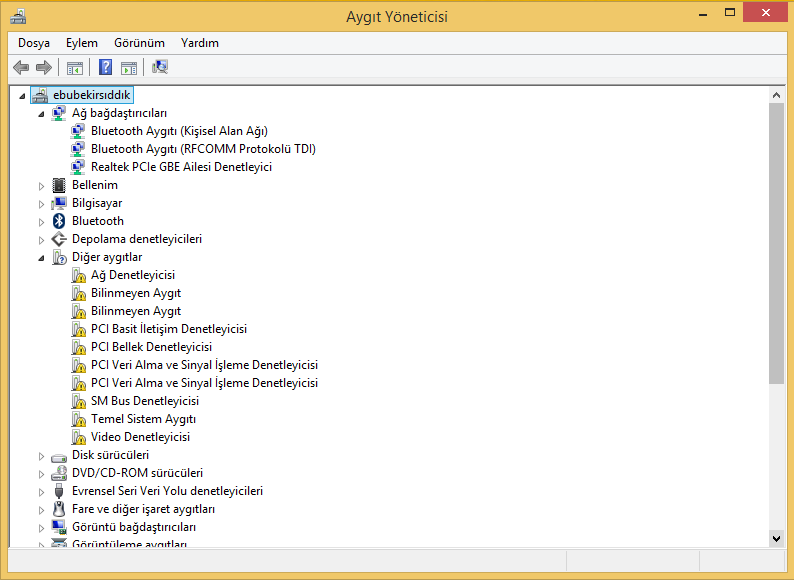
Task: Select the Video Denetleyicisi label
Action: coord(140,437)
